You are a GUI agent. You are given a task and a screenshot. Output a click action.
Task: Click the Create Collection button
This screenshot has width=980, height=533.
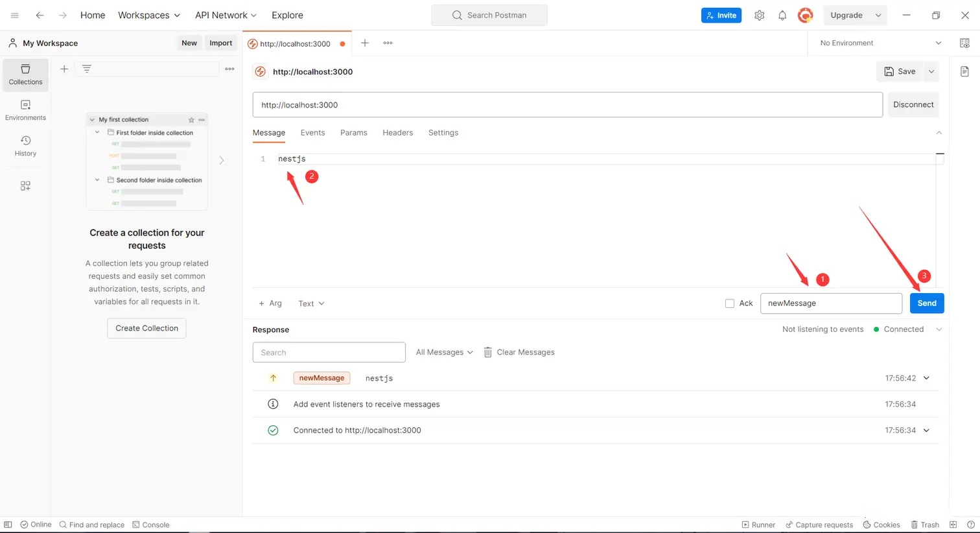(146, 328)
